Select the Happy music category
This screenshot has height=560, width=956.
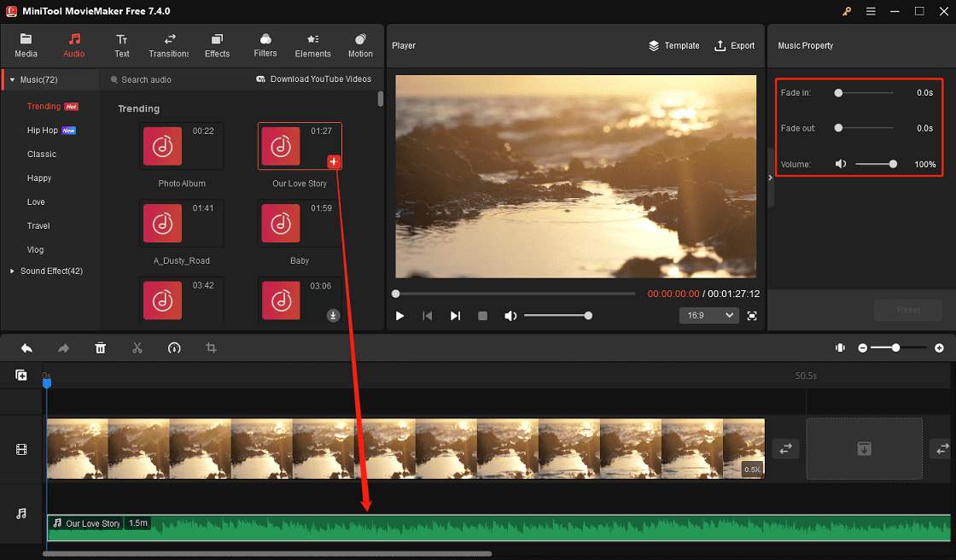(39, 178)
